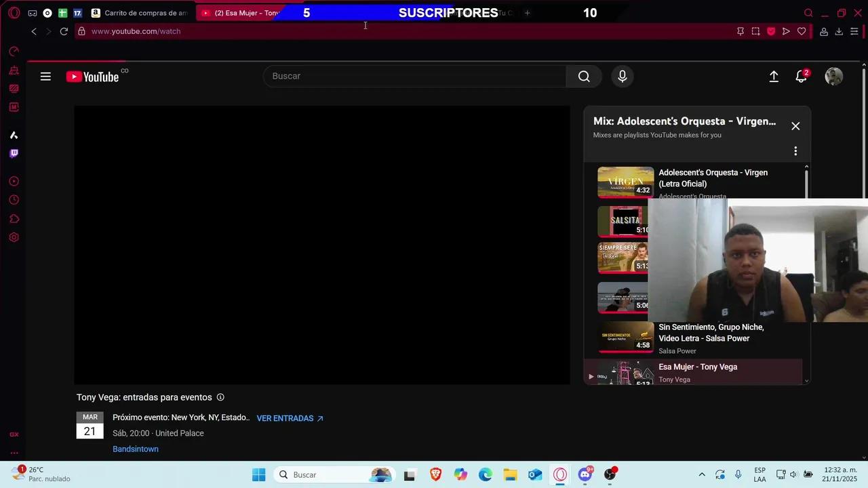
Task: Click the site lock security icon
Action: coord(81,31)
